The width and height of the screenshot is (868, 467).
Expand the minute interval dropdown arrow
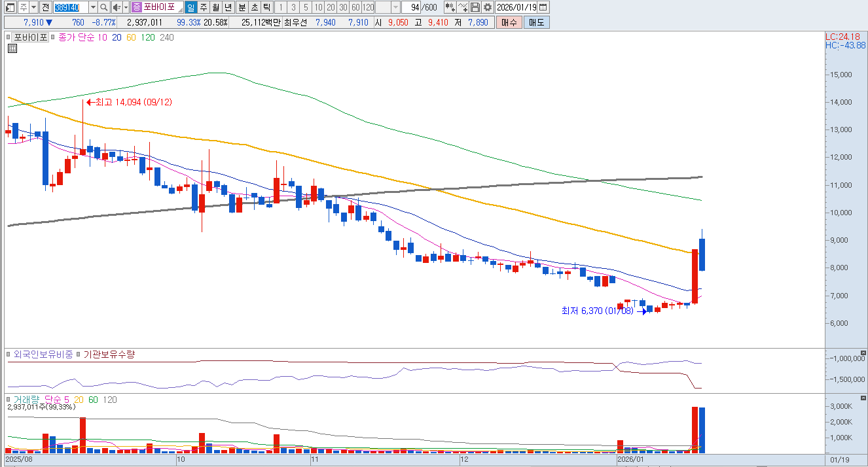click(395, 7)
